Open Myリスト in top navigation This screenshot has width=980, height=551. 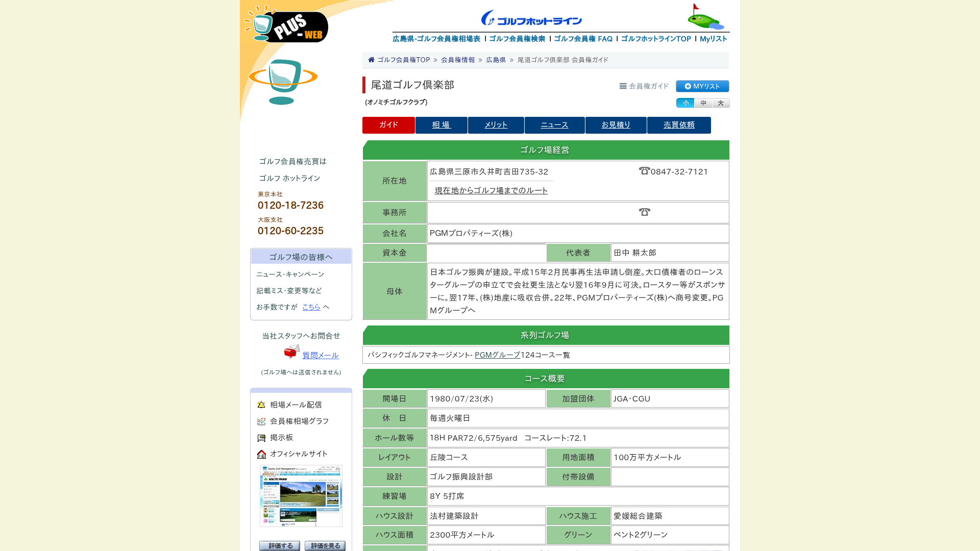[x=714, y=39]
